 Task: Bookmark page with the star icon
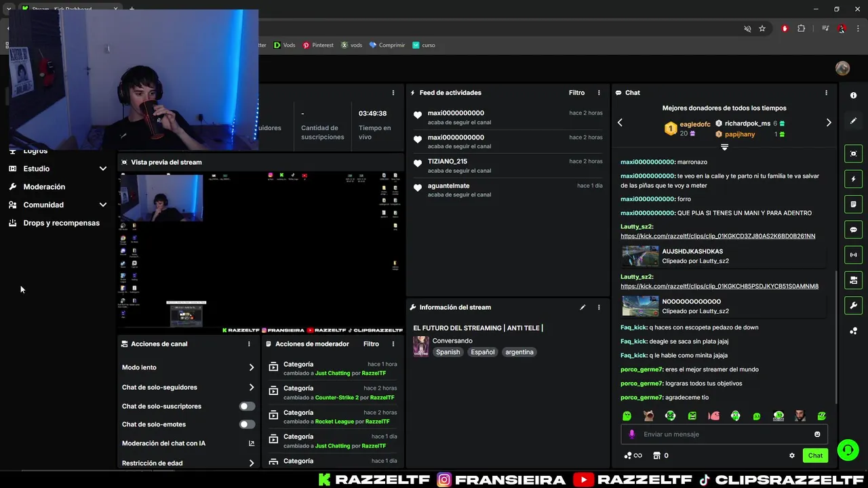[762, 28]
